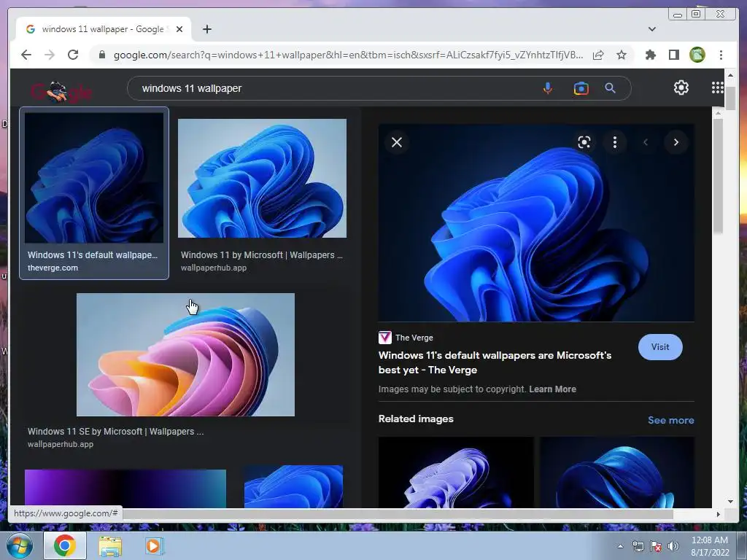Close the windows 11 wallpaper tab
Screen dimensions: 747x560
179,29
